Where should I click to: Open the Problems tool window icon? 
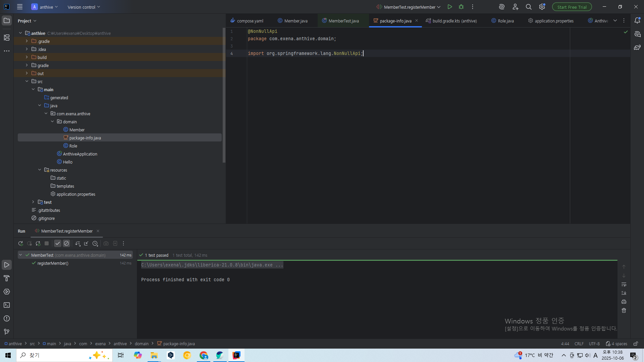coord(7,318)
